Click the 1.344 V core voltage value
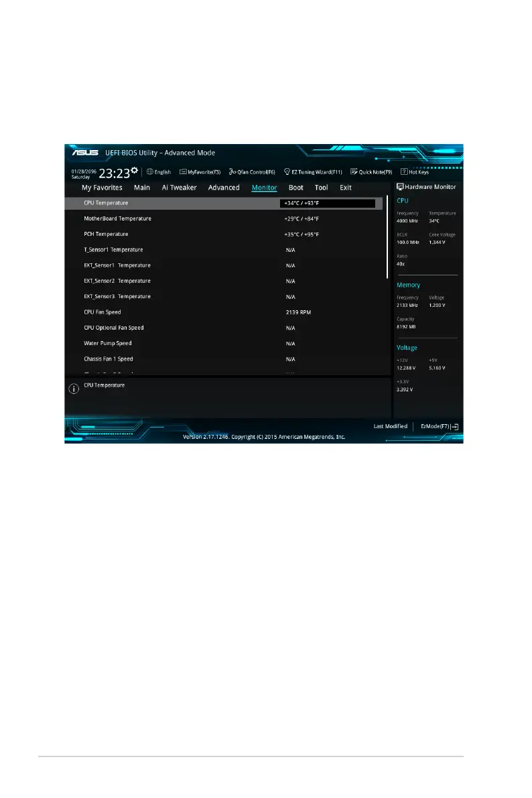Screen dimensions: 532x798 point(438,243)
